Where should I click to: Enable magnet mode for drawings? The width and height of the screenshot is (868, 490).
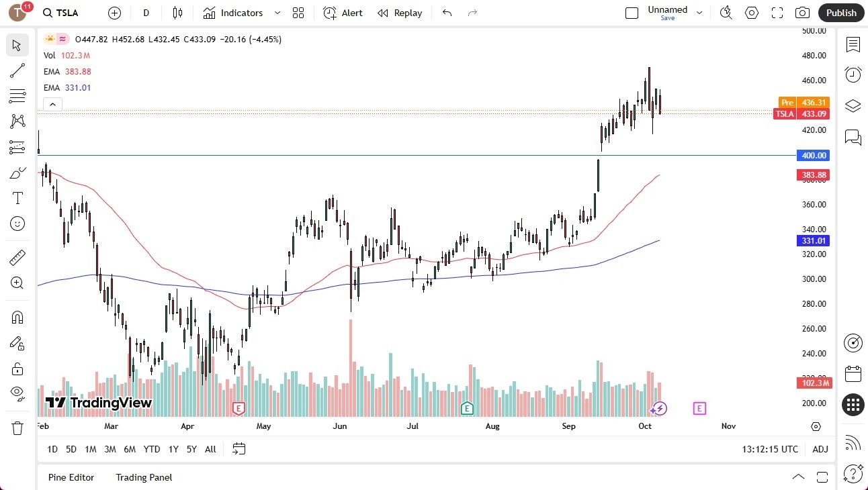click(x=17, y=317)
